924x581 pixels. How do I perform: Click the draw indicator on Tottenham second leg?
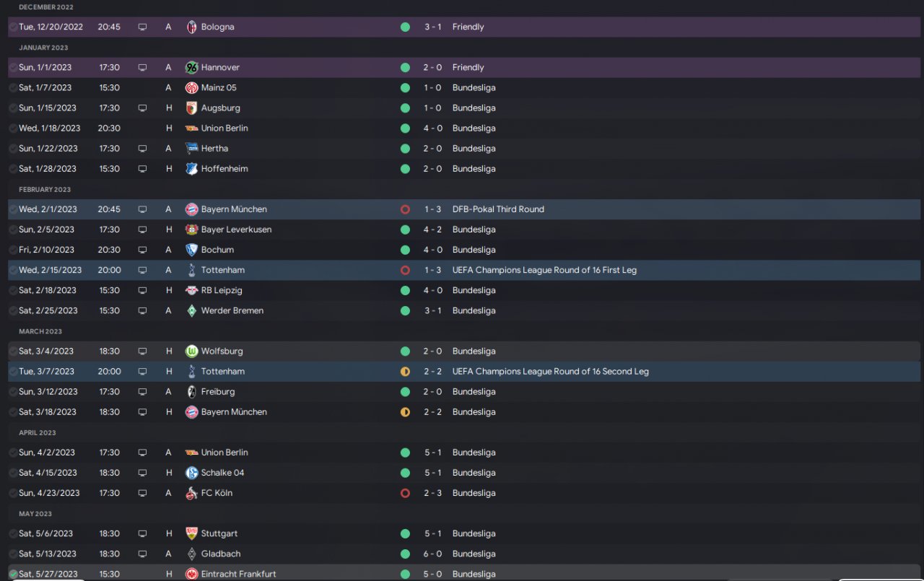click(x=405, y=372)
